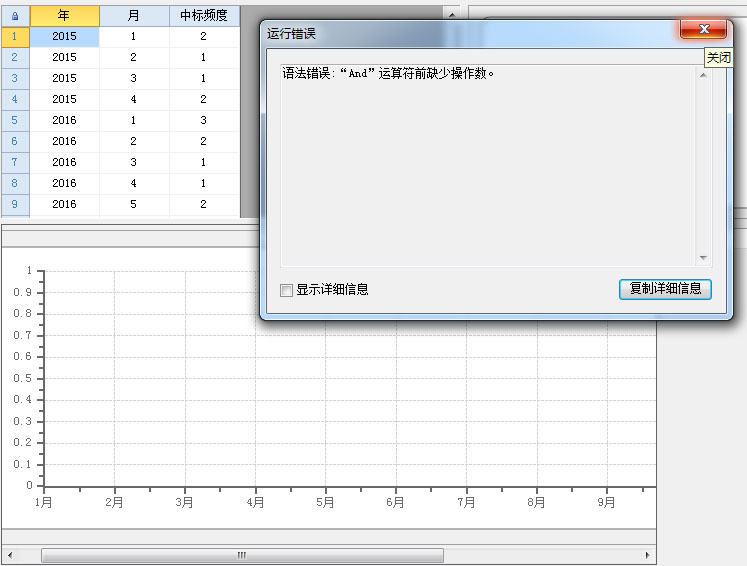Click month cell 5 in row 9

click(x=134, y=204)
